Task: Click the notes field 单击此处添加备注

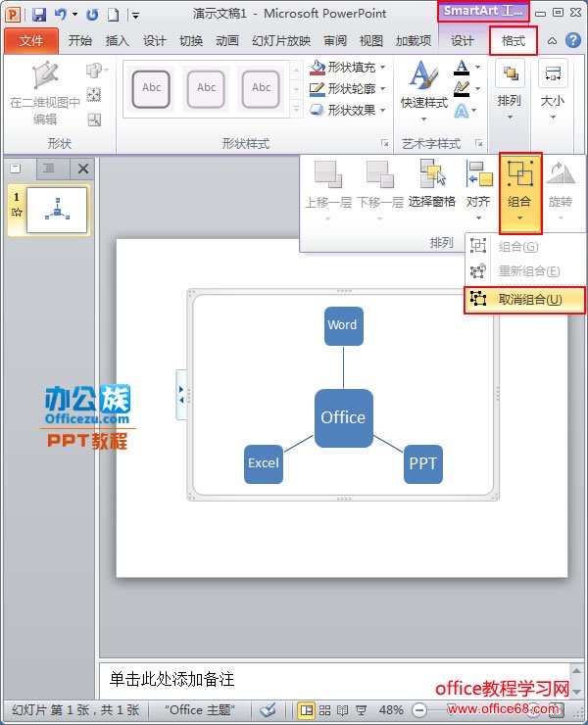Action: (334, 680)
